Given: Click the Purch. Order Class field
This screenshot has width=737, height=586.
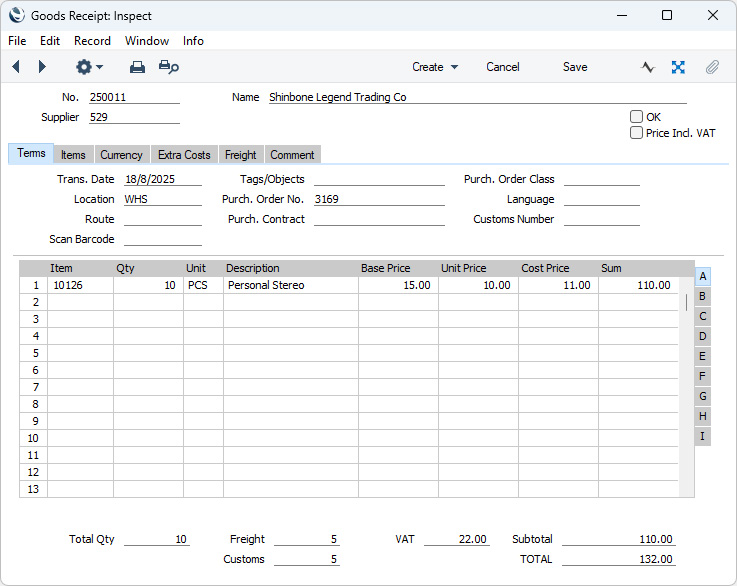Looking at the screenshot, I should point(602,179).
